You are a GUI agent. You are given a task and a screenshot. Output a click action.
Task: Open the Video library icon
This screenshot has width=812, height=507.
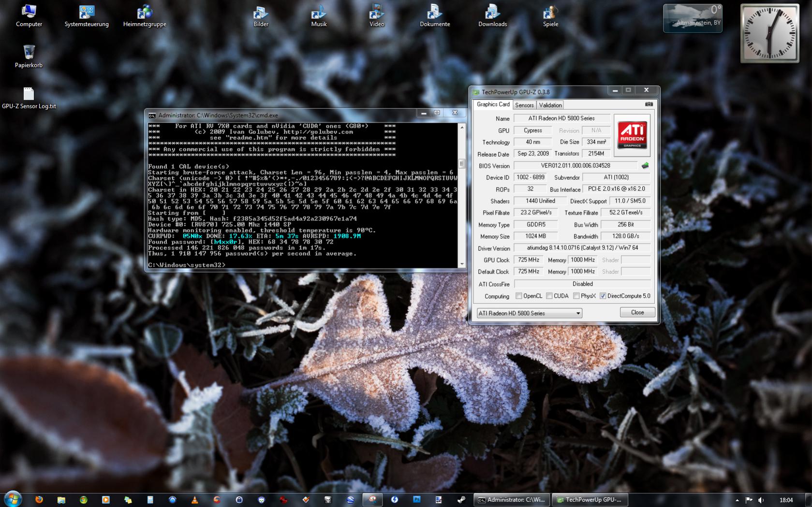point(377,15)
